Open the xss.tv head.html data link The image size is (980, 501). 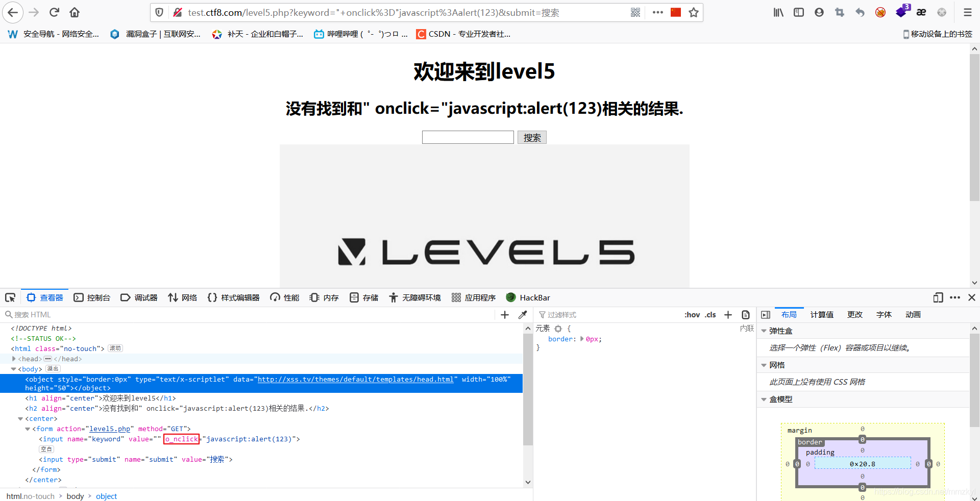(356, 380)
